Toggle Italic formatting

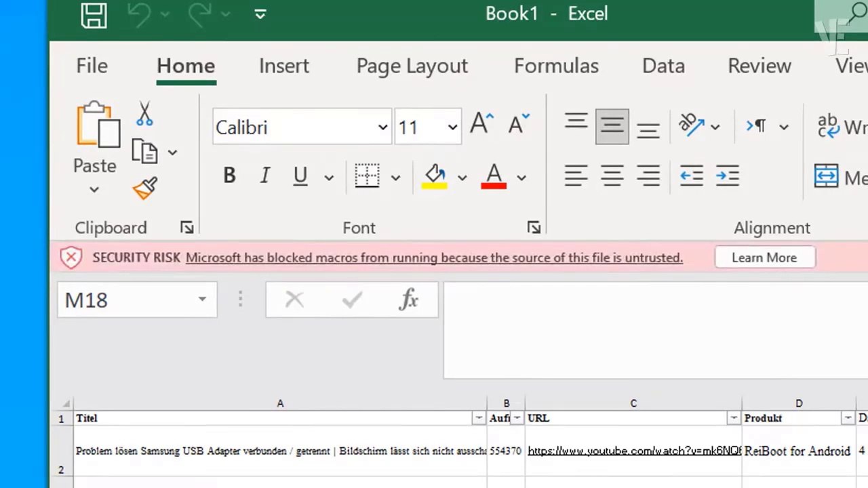[265, 176]
